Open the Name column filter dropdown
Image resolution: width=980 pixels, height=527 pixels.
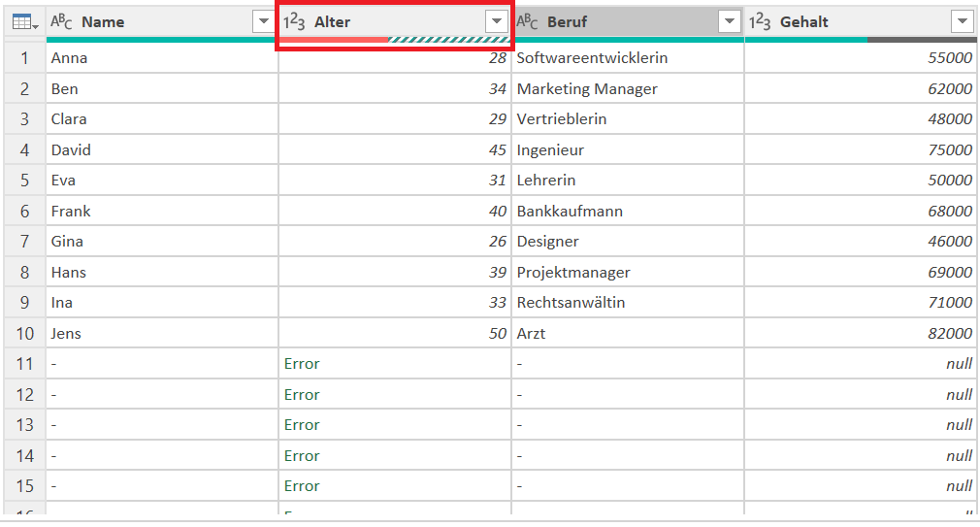point(264,22)
